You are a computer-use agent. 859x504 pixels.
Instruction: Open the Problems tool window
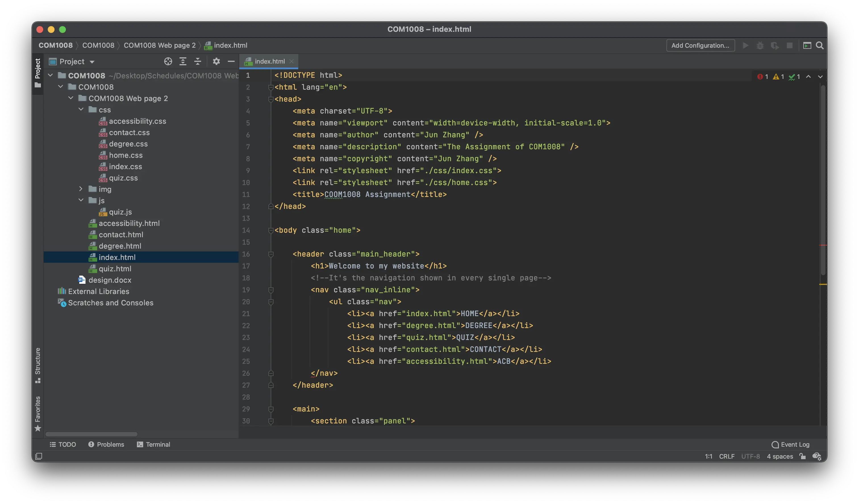point(106,444)
